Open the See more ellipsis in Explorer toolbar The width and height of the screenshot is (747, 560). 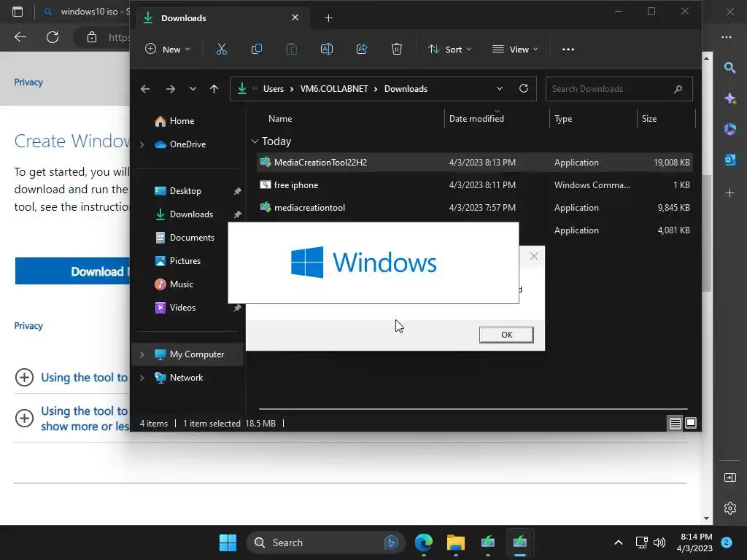[x=568, y=49]
